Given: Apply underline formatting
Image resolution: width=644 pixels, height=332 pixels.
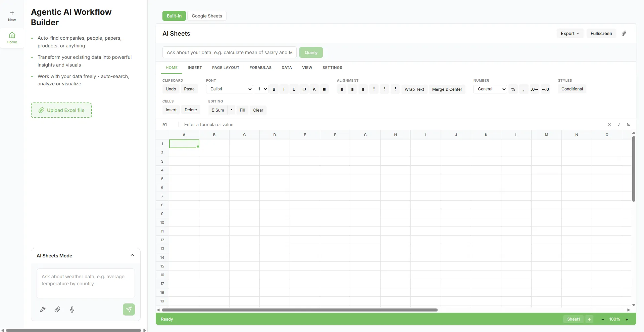Looking at the screenshot, I should click(294, 89).
